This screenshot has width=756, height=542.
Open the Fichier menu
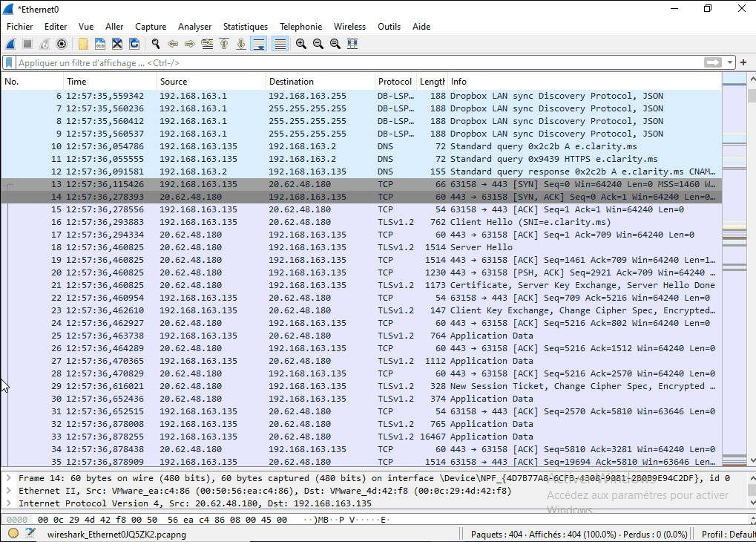pyautogui.click(x=20, y=27)
